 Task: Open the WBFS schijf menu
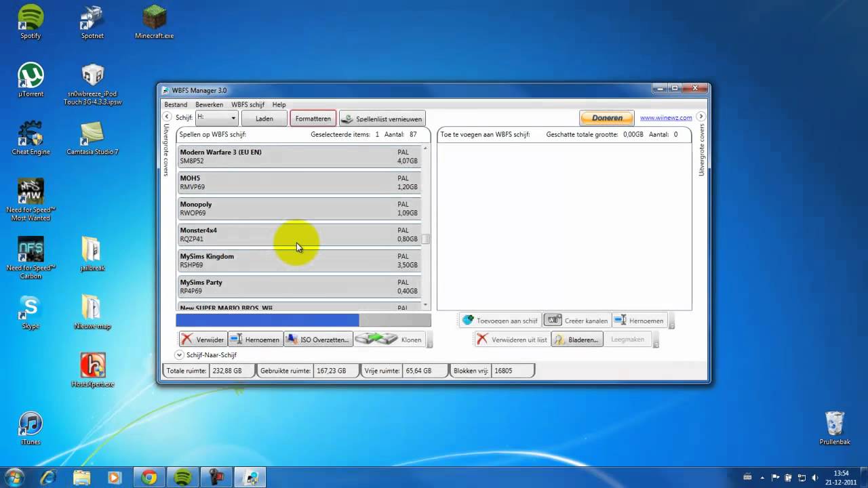click(x=248, y=104)
